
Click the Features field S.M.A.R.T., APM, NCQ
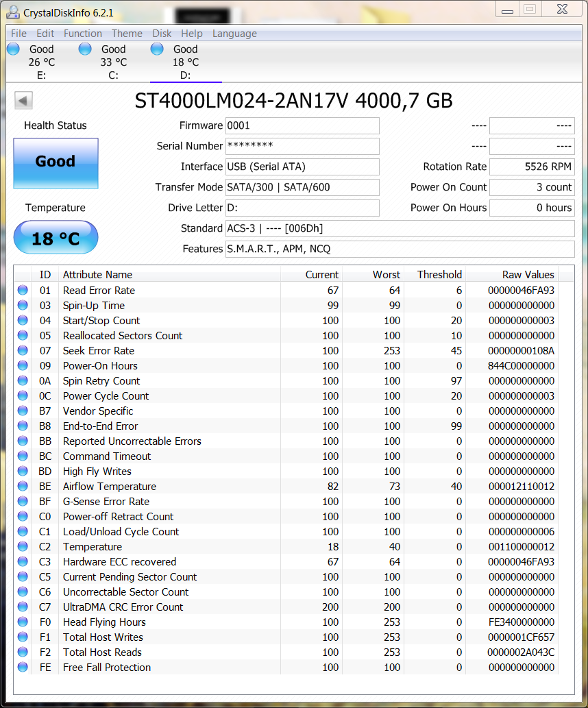click(x=400, y=249)
